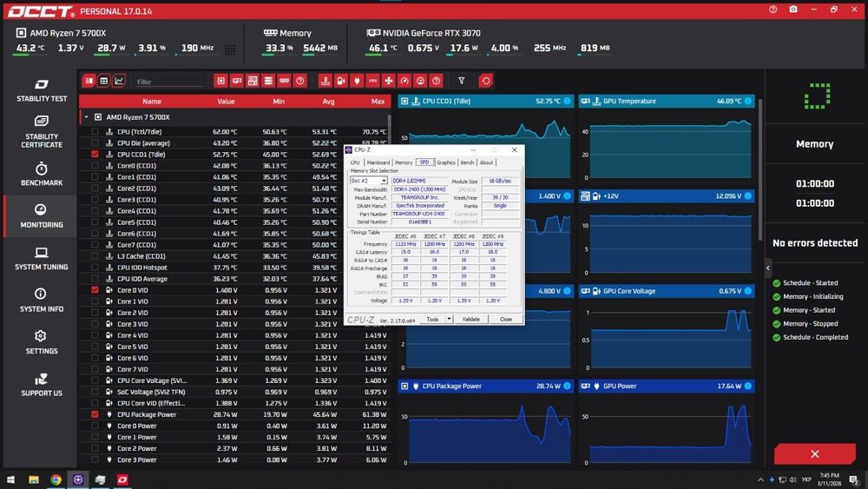Switch to the Mainboard tab in CPU-Z

(378, 162)
